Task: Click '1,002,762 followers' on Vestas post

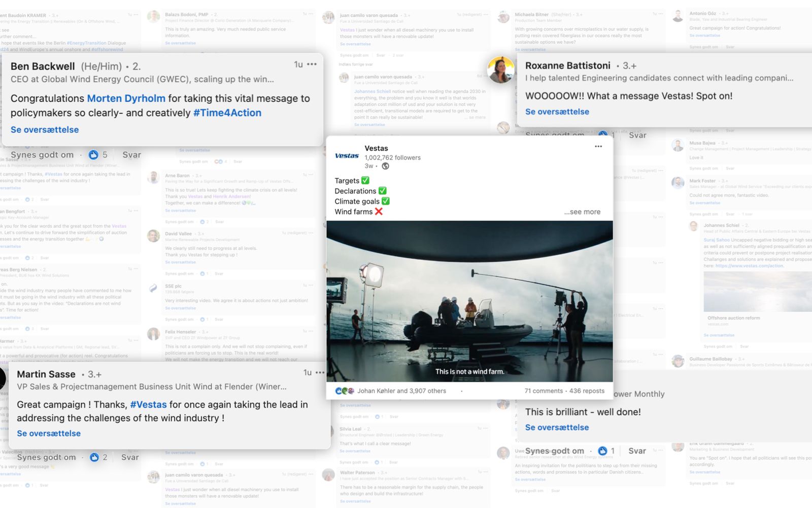Action: pos(392,157)
